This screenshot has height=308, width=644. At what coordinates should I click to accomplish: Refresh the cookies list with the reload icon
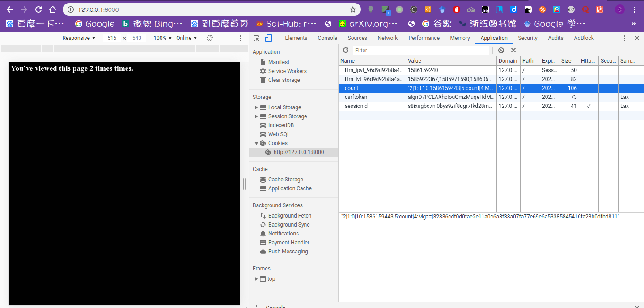pyautogui.click(x=345, y=50)
